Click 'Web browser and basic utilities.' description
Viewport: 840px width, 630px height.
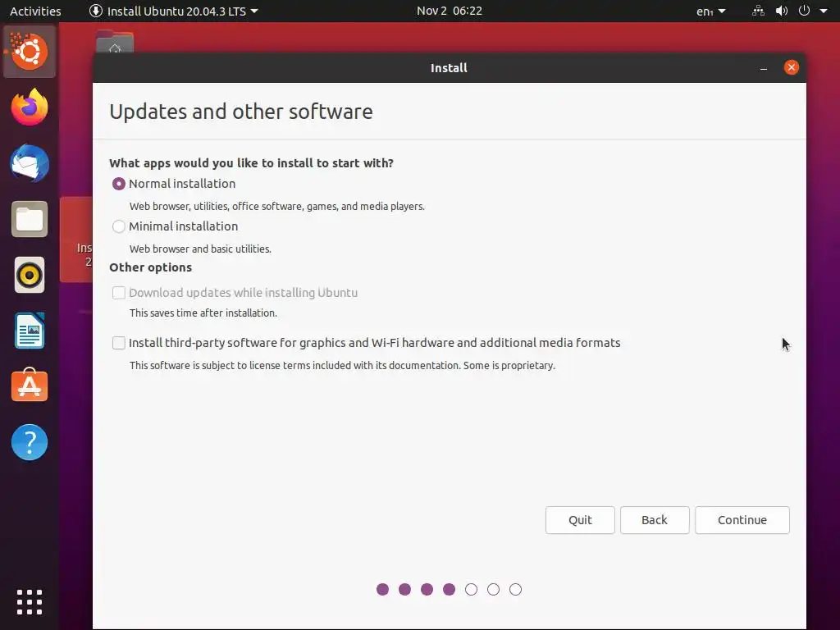coord(200,249)
